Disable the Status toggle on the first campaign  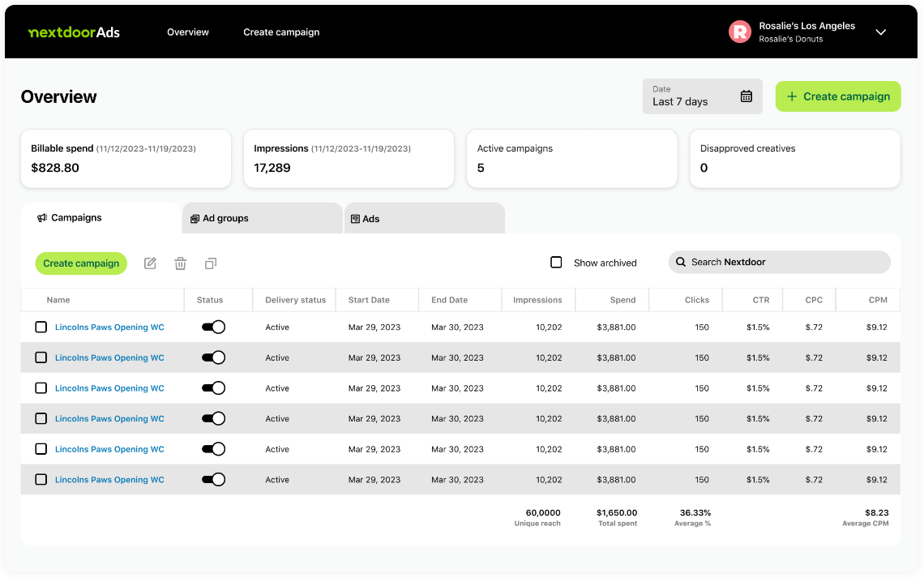click(x=213, y=327)
